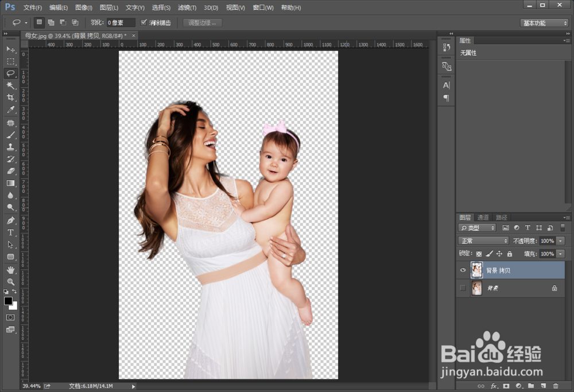Select the Blur tool
The image size is (574, 392).
(x=10, y=195)
